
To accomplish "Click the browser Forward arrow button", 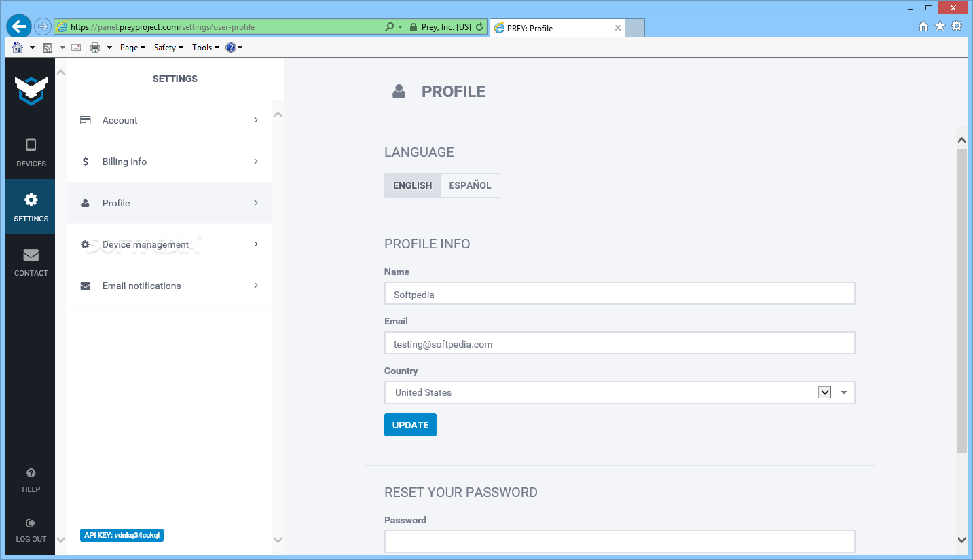I will point(43,27).
